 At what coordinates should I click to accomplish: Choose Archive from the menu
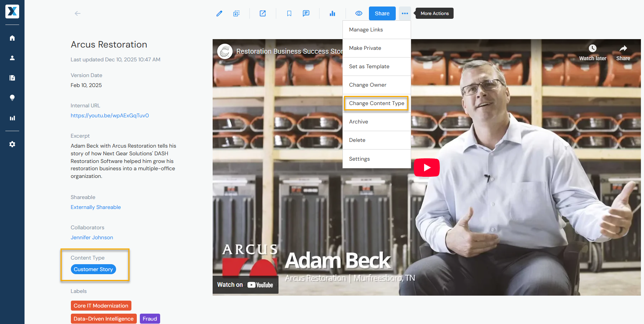click(377, 122)
